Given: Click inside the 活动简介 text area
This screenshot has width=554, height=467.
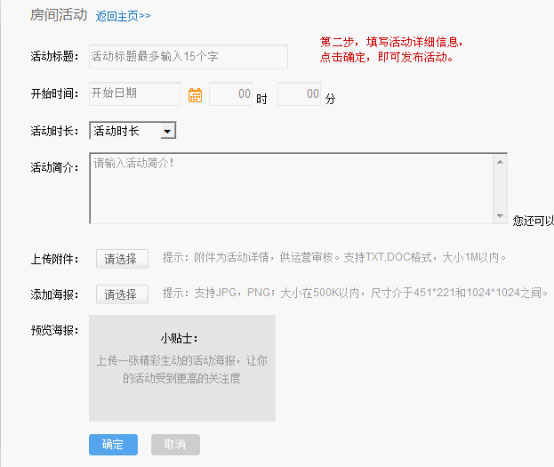Looking at the screenshot, I should click(291, 188).
